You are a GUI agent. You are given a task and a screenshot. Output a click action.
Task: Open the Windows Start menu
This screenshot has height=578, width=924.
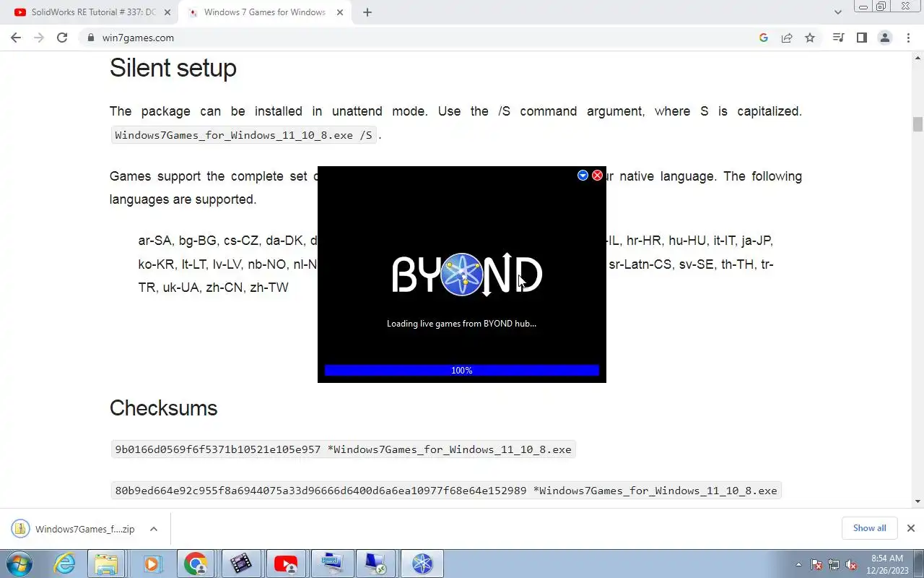coord(19,564)
